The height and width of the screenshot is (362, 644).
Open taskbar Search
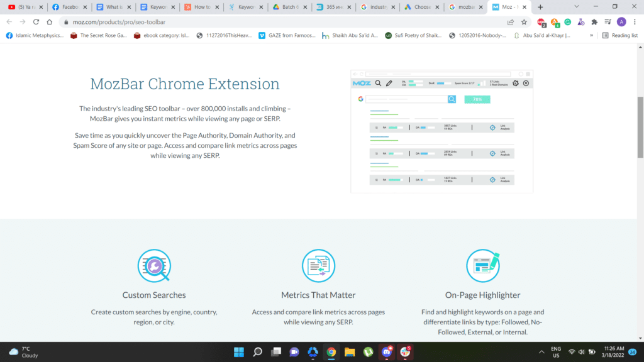coord(257,352)
